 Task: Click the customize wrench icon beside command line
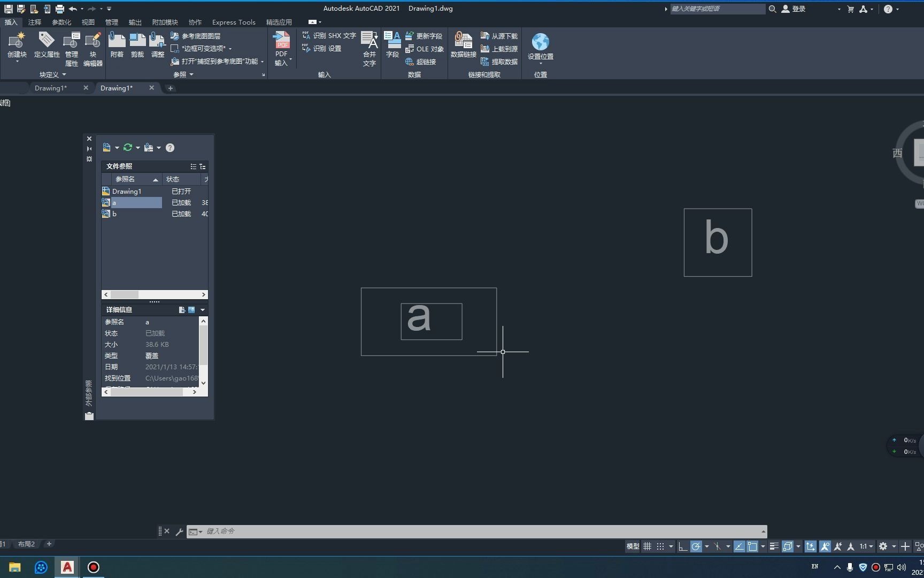[x=179, y=531]
